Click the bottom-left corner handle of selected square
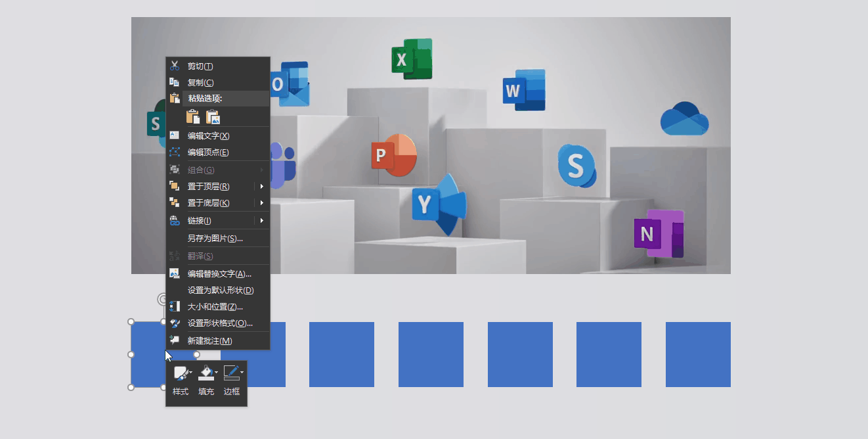Viewport: 868px width, 439px height. point(131,387)
